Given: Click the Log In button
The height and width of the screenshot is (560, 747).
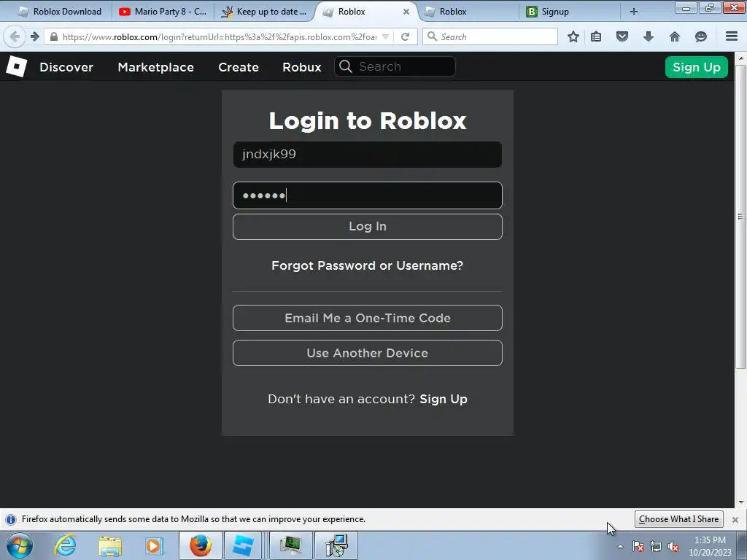Looking at the screenshot, I should (x=368, y=227).
